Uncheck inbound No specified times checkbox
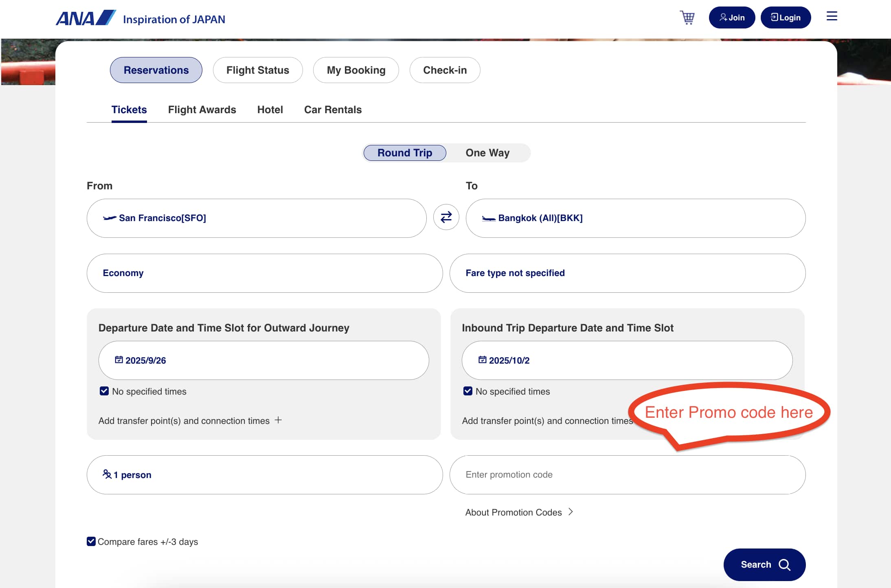 point(468,391)
